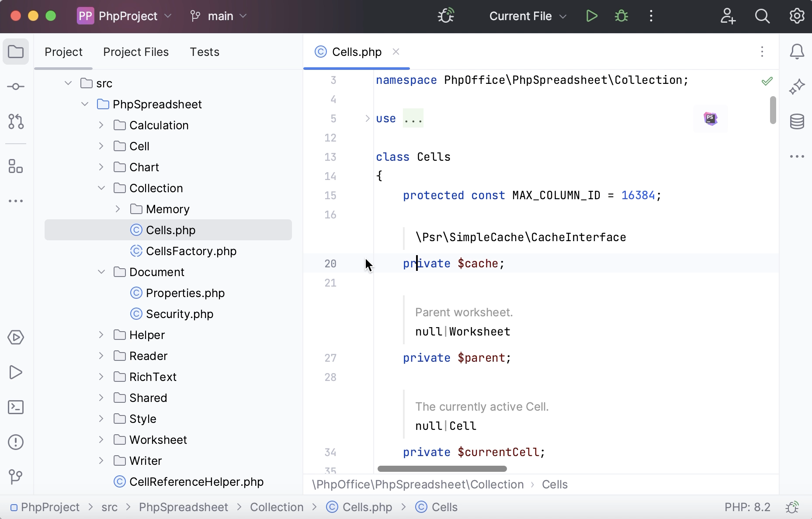This screenshot has width=812, height=519.
Task: Click the editor breadcrumb \PhpOffice\PhpSpreadsheet\Collection
Action: [x=418, y=484]
